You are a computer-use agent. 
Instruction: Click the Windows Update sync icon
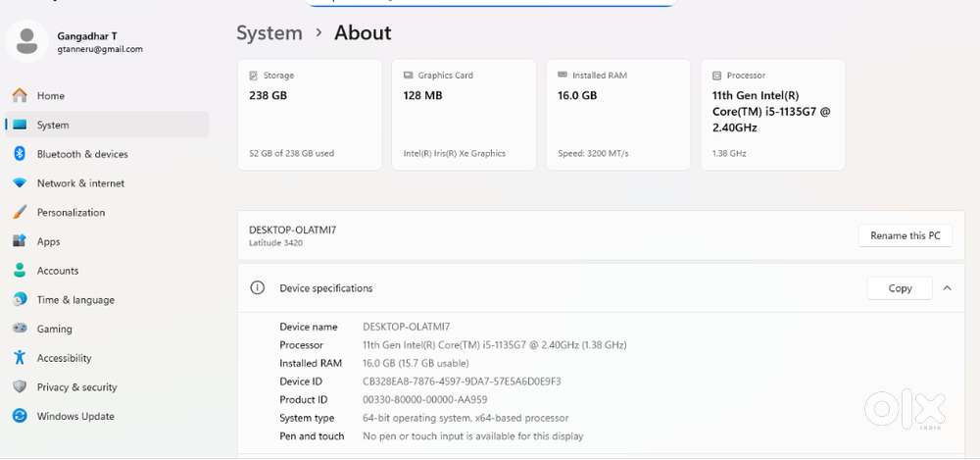[20, 416]
